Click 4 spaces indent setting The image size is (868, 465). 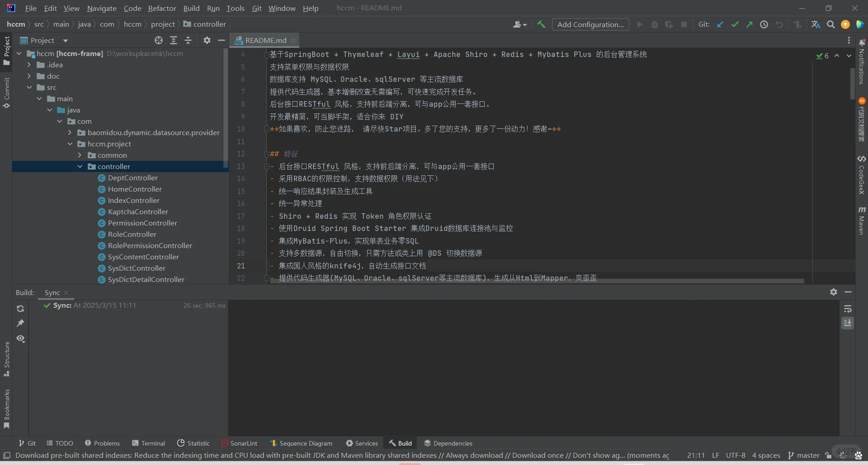click(x=766, y=455)
